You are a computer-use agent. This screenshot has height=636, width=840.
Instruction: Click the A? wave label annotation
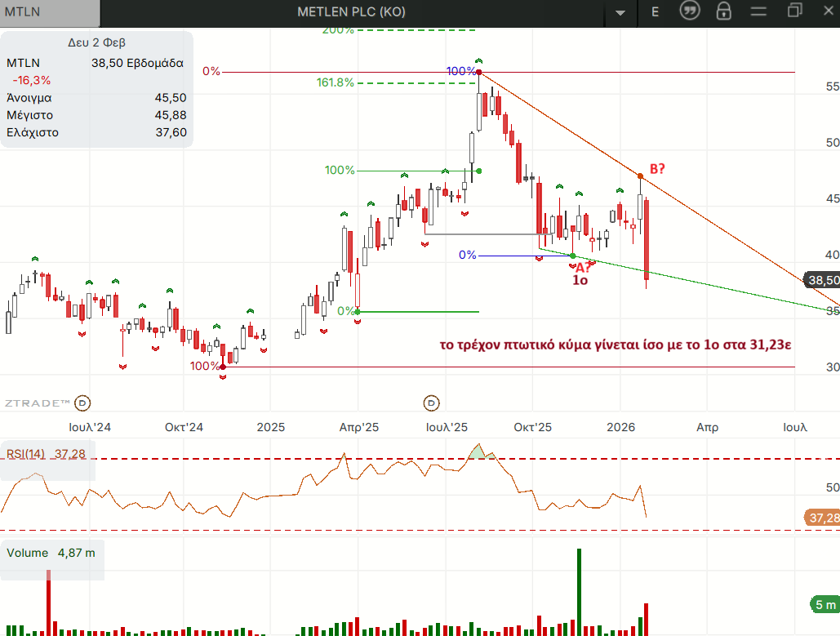point(581,267)
